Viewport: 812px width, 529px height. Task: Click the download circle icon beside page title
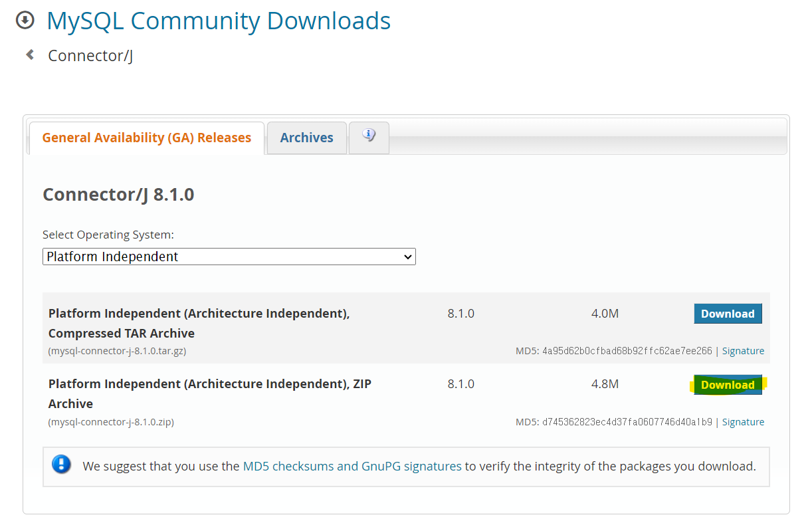point(25,21)
